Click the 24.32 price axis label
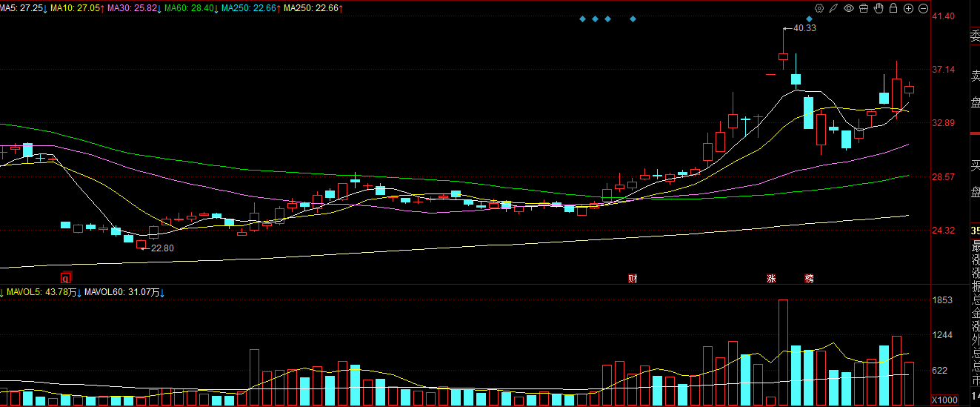980x407 pixels. tap(943, 230)
